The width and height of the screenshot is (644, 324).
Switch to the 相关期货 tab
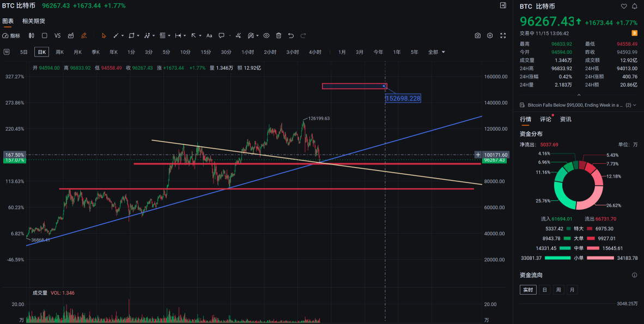pos(34,21)
